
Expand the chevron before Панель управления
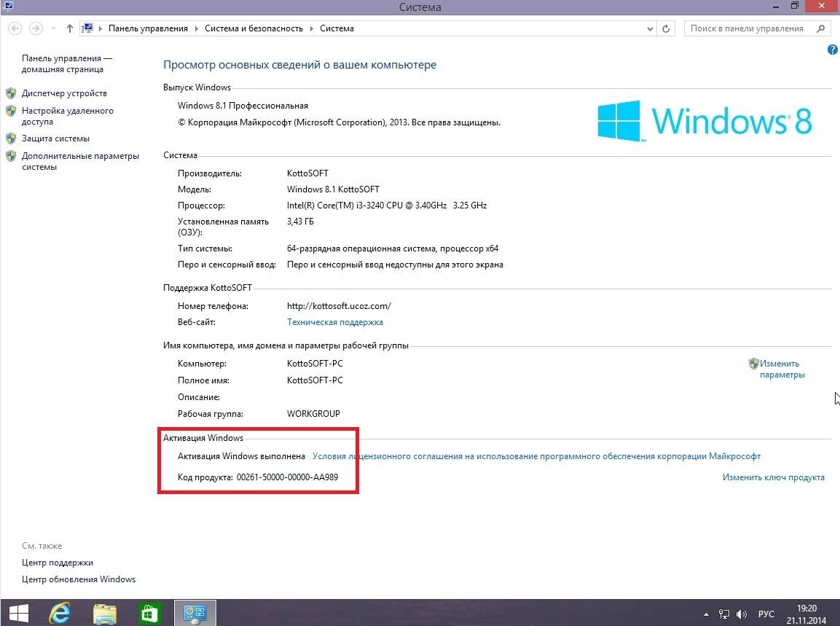click(101, 28)
